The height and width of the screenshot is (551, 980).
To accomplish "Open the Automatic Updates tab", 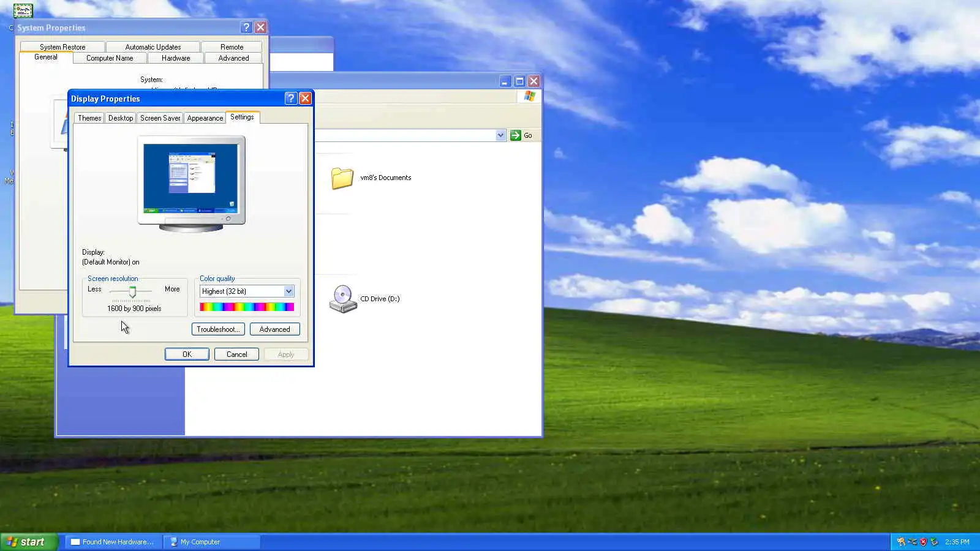I will pyautogui.click(x=153, y=47).
